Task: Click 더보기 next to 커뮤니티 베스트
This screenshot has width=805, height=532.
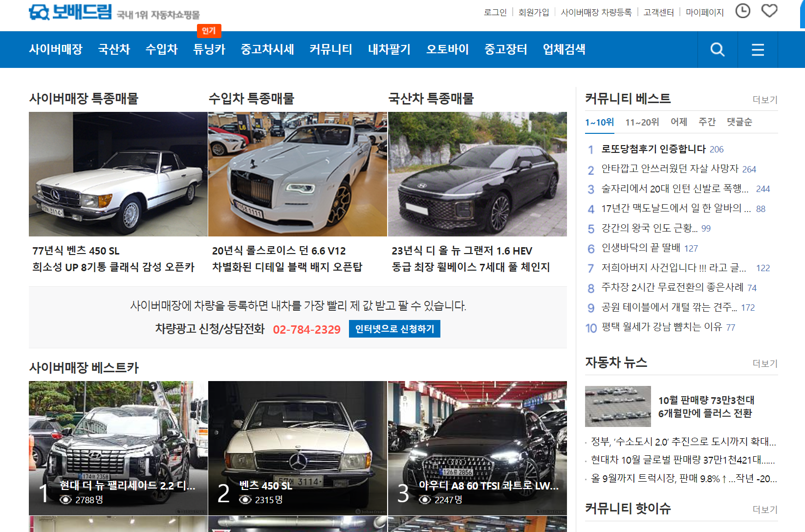Action: pyautogui.click(x=765, y=100)
